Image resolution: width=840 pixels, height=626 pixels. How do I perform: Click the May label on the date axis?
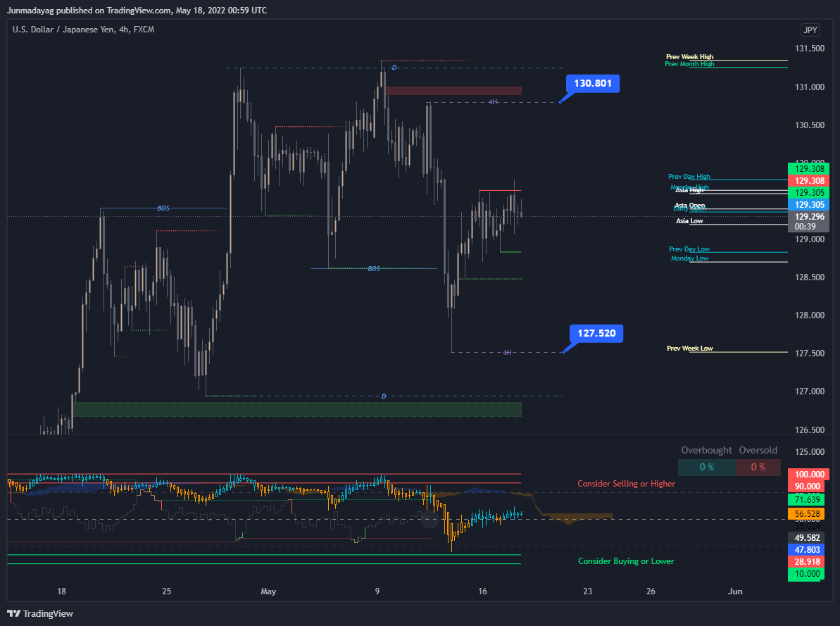[268, 591]
